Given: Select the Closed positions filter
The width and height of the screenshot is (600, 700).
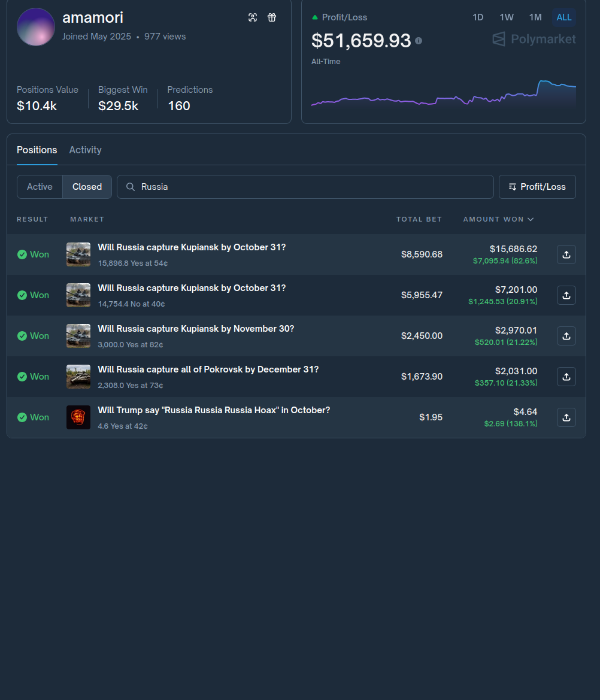Looking at the screenshot, I should [x=87, y=187].
